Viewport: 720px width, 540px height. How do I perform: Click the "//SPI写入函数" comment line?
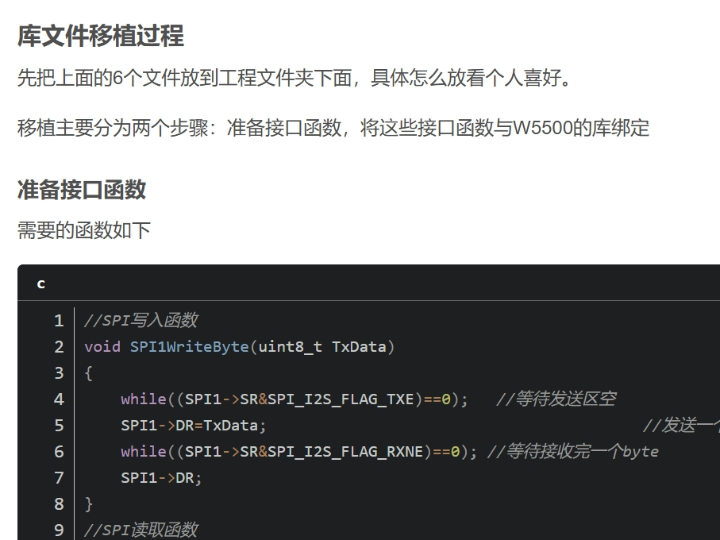coord(141,321)
